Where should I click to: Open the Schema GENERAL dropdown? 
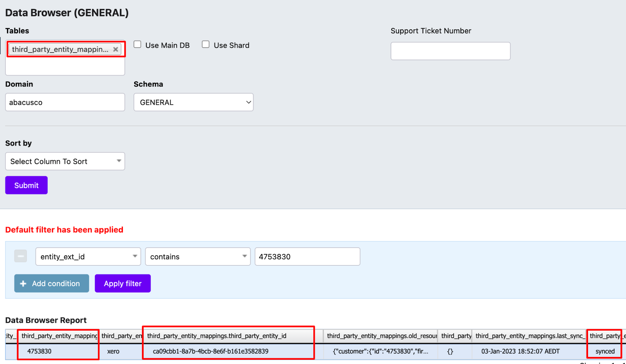pos(193,102)
